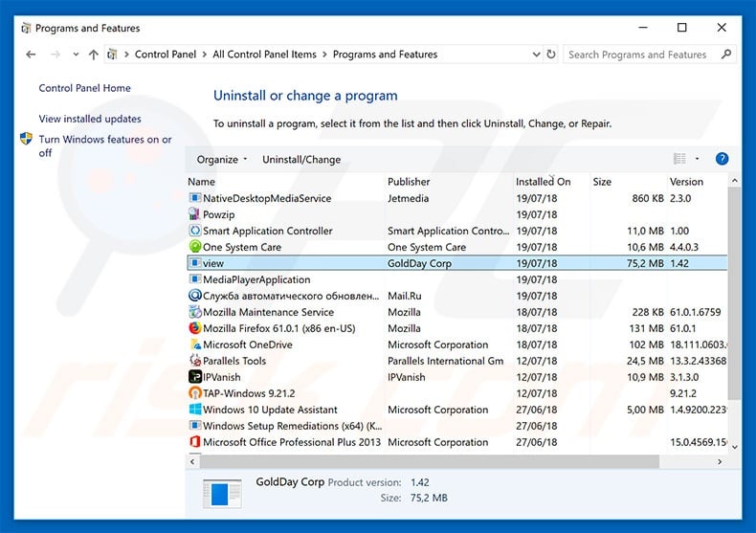Click the Mozilla Firefox icon
Image resolution: width=756 pixels, height=533 pixels.
(x=195, y=328)
